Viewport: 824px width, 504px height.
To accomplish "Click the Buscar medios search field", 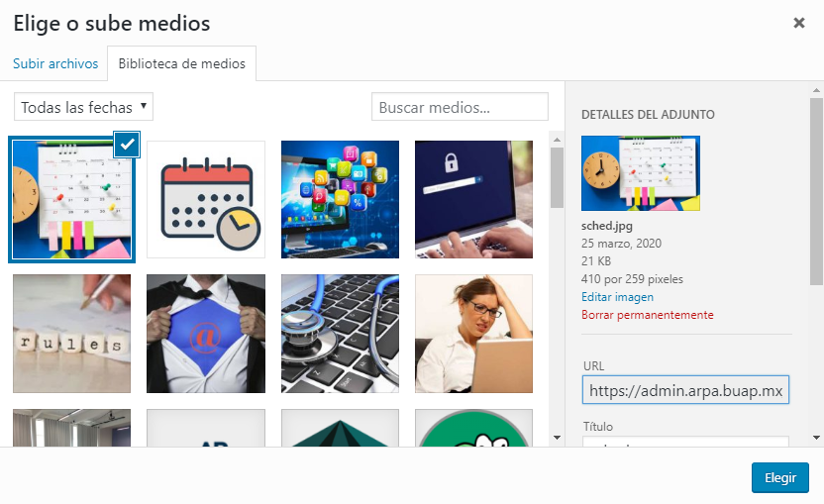I will [x=460, y=107].
